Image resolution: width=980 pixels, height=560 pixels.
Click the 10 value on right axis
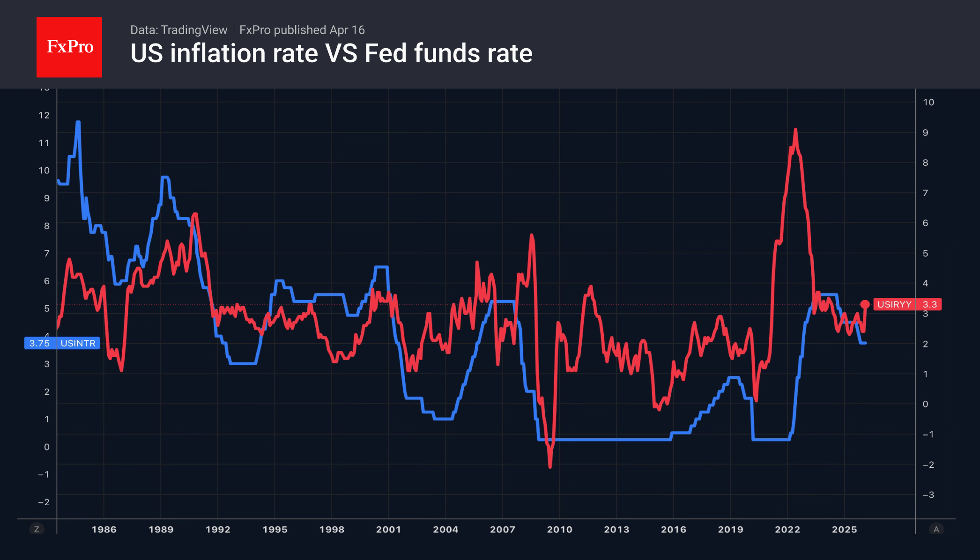928,102
